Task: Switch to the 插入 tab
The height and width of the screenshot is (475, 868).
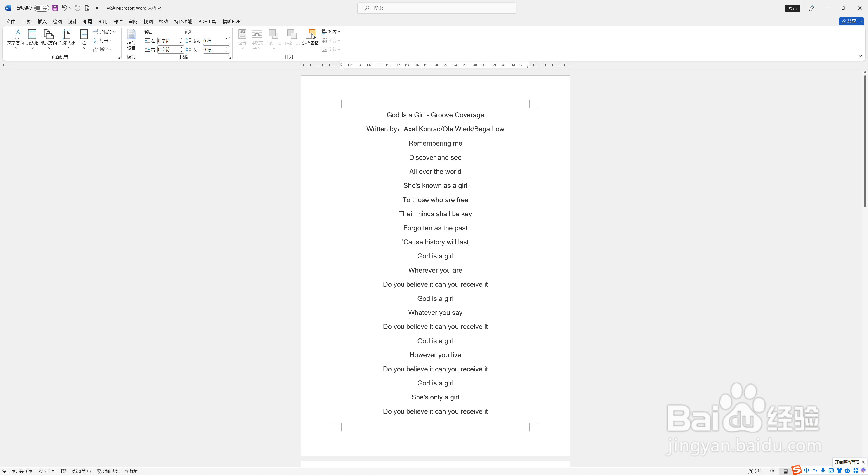Action: [42, 21]
